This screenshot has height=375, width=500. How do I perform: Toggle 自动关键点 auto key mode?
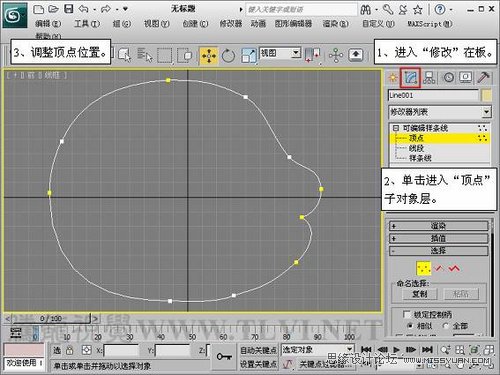(x=258, y=350)
